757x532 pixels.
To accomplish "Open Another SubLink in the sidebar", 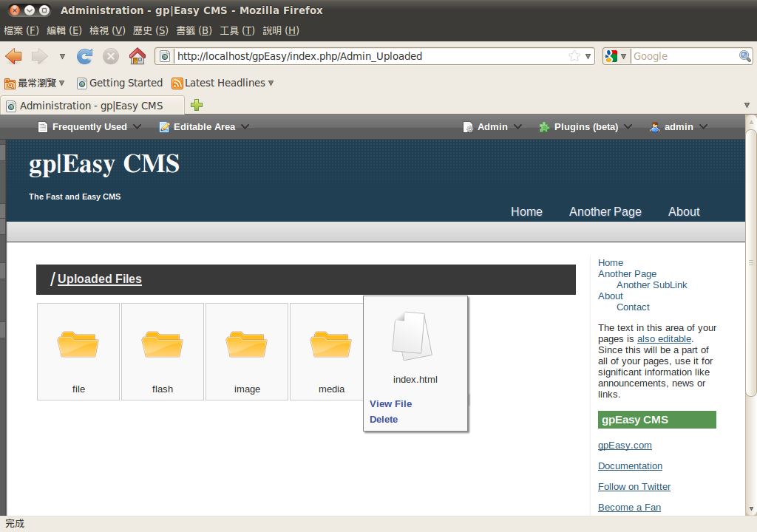I will [652, 284].
